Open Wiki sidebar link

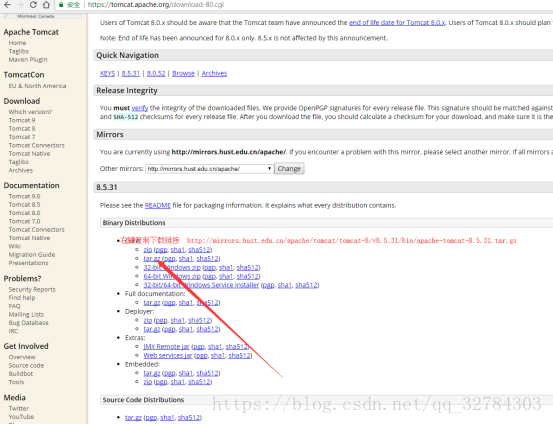click(x=15, y=246)
